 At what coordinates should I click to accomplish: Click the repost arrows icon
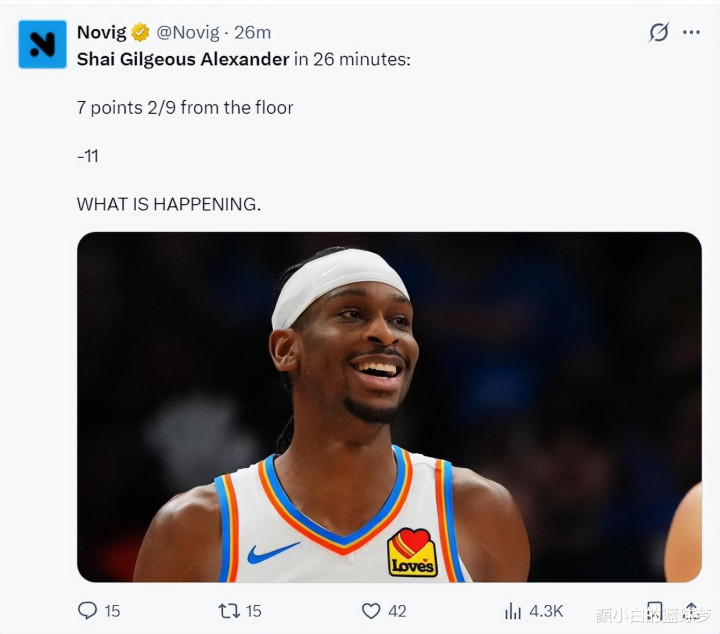pos(229,611)
